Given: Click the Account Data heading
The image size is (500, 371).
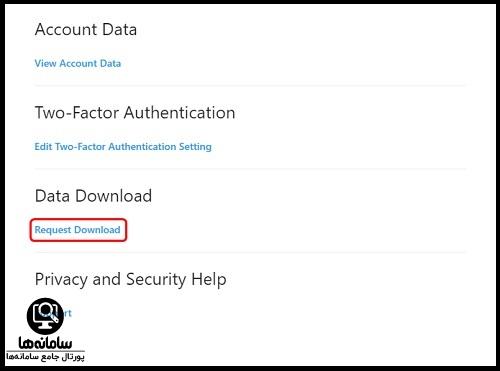Looking at the screenshot, I should (x=86, y=29).
